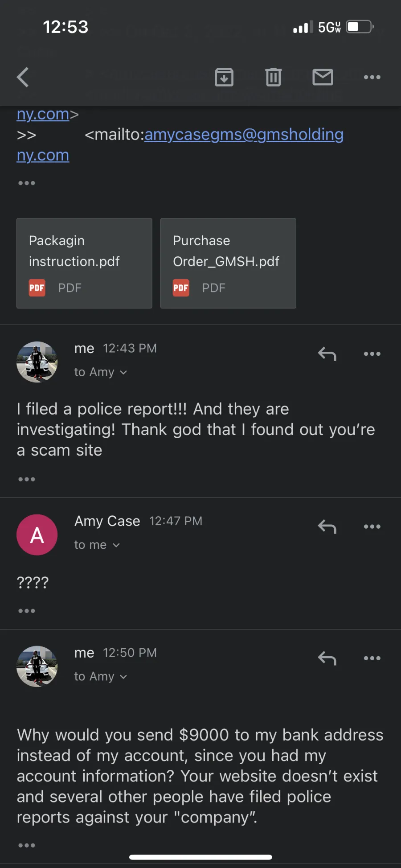
Task: Mark the conversation as unread with the envelope icon
Action: (x=323, y=77)
